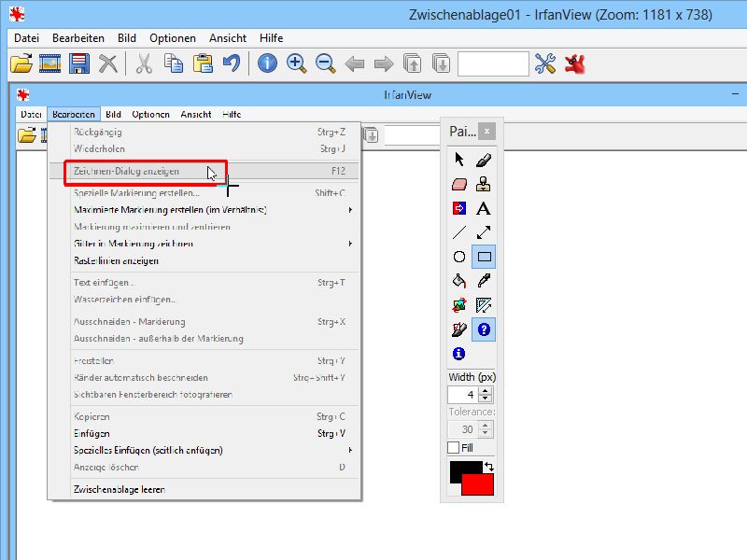This screenshot has height=560, width=747.
Task: Click the Zoom out magnifier icon
Action: pos(325,63)
